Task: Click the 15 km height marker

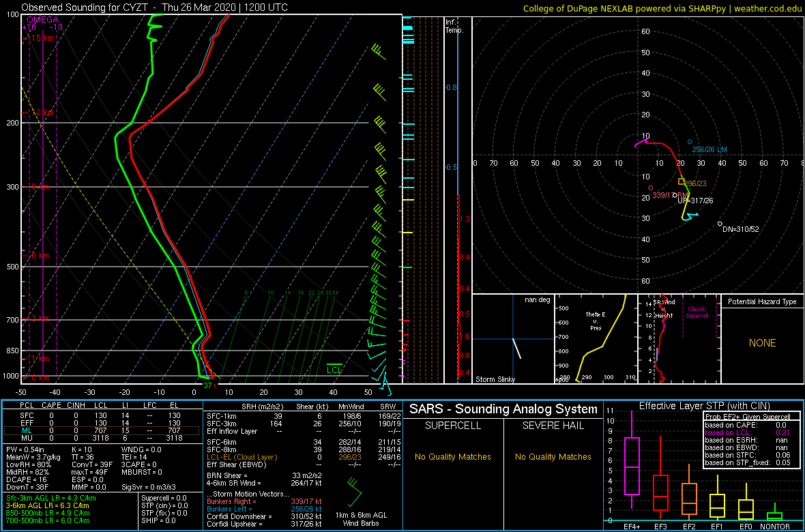Action: click(38, 38)
